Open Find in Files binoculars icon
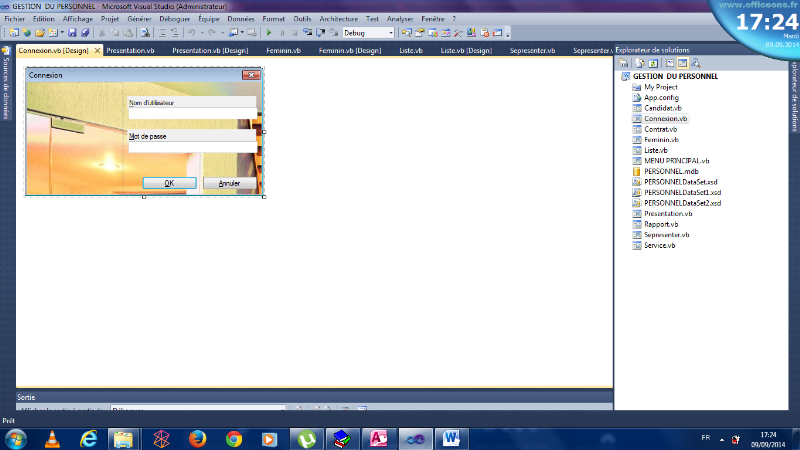The image size is (800, 450). click(145, 33)
